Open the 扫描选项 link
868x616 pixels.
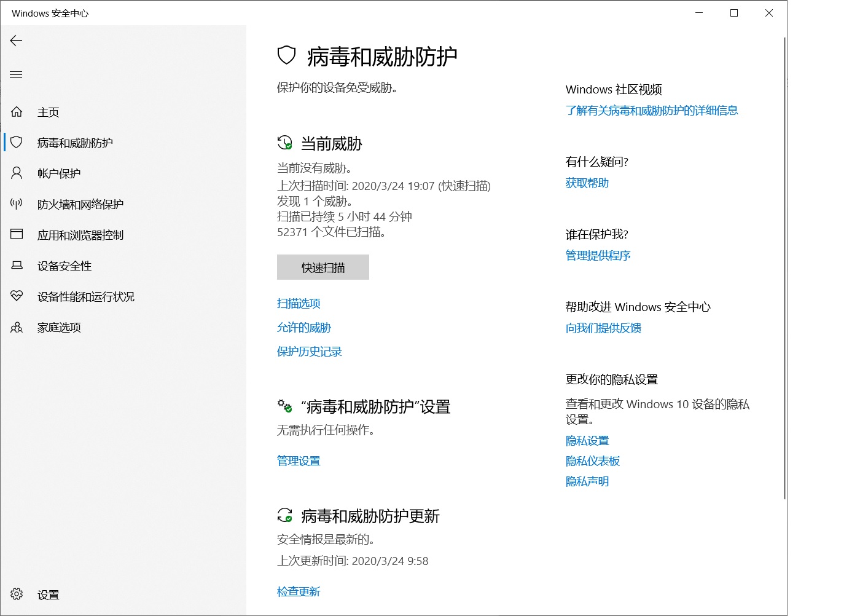[x=299, y=303]
